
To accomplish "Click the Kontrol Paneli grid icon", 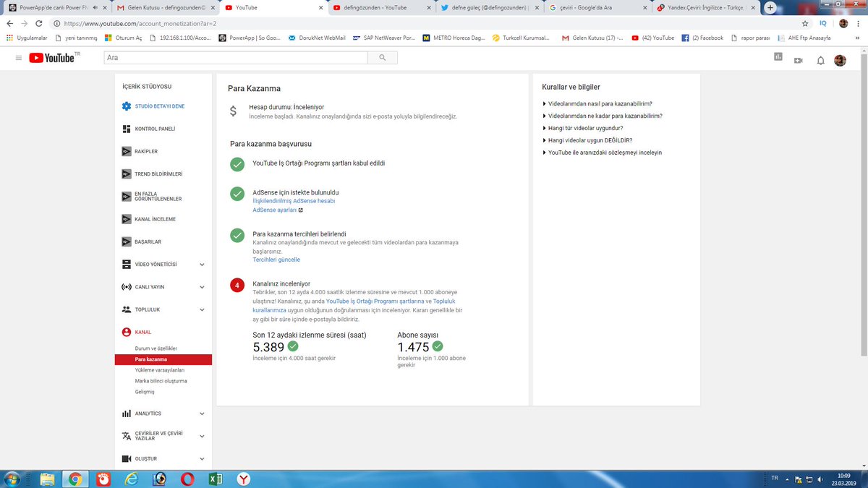I will (127, 129).
